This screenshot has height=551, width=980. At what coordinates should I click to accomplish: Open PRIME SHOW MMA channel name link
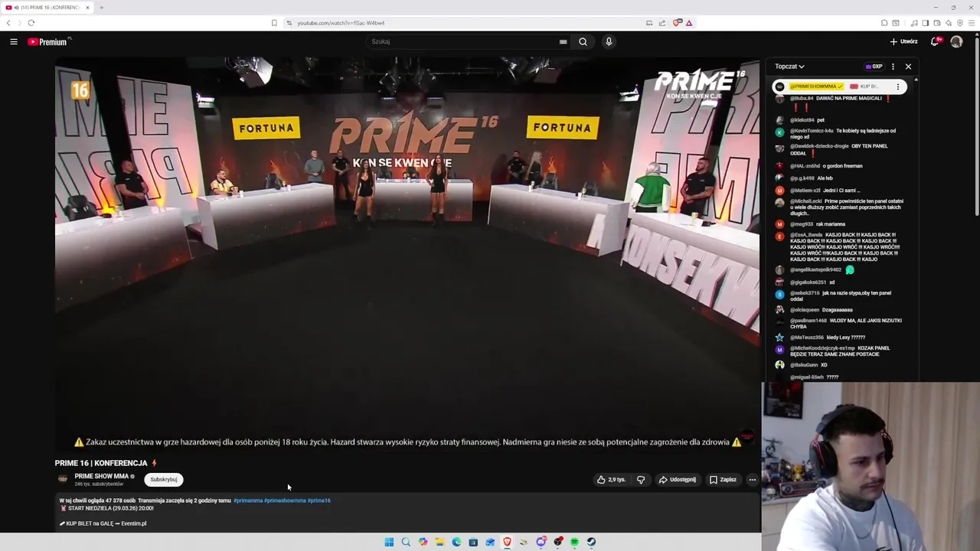(101, 476)
